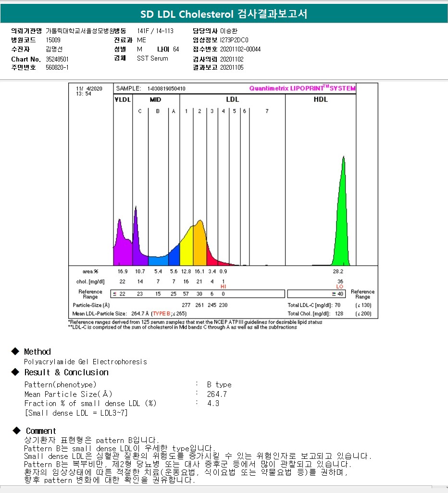Click the Quantimetrix LIPOPRINT SYSTEM logo text

302,88
